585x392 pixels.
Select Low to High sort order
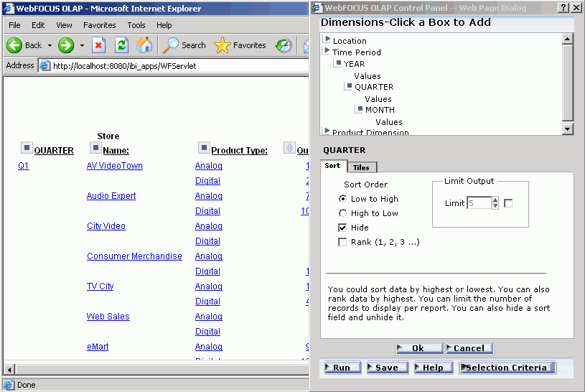tap(342, 199)
